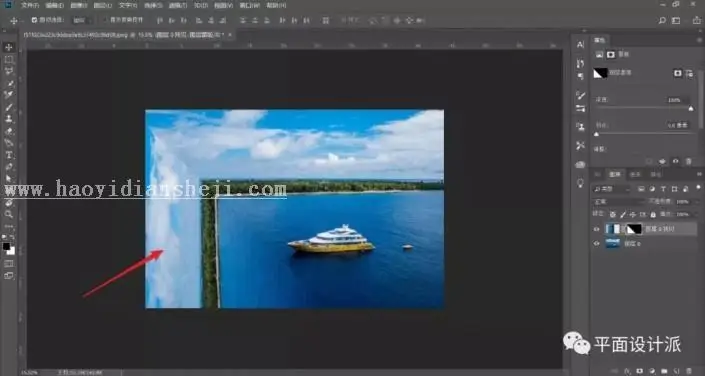This screenshot has width=705, height=376.
Task: Open the File menu
Action: [x=30, y=5]
